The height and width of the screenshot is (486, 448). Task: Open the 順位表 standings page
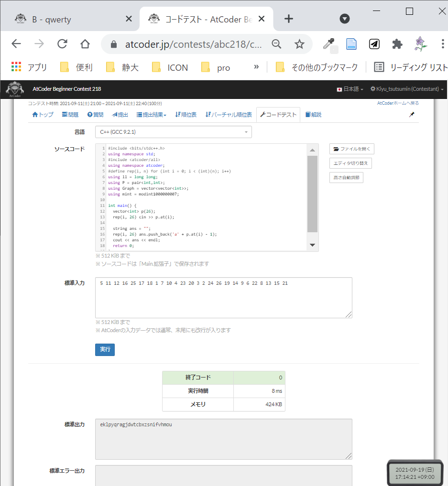[186, 114]
